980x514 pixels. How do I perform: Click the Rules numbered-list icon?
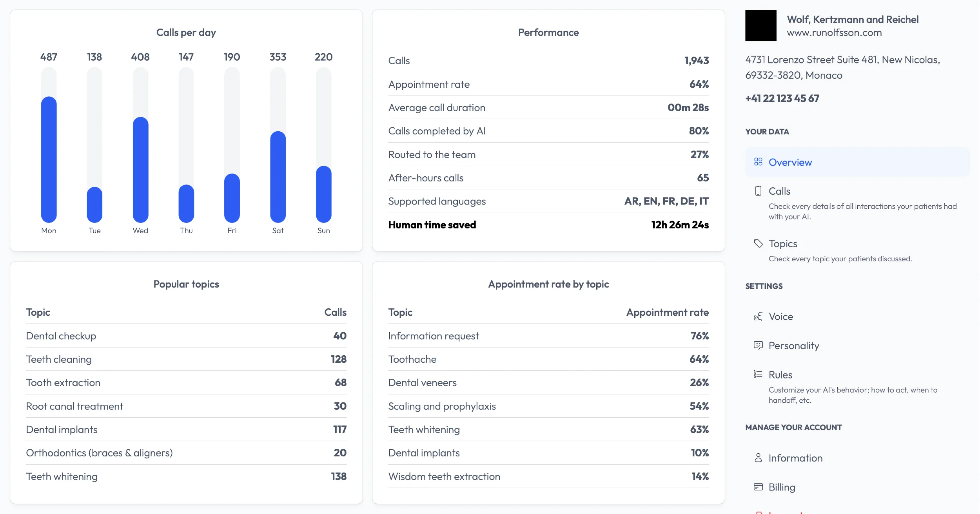pyautogui.click(x=758, y=375)
